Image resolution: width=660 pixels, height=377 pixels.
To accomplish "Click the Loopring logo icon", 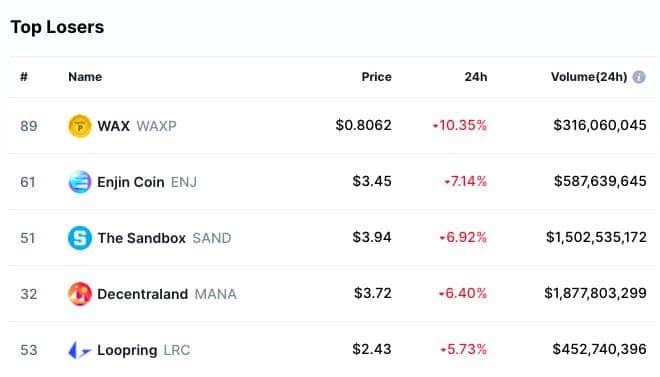I will pos(80,350).
